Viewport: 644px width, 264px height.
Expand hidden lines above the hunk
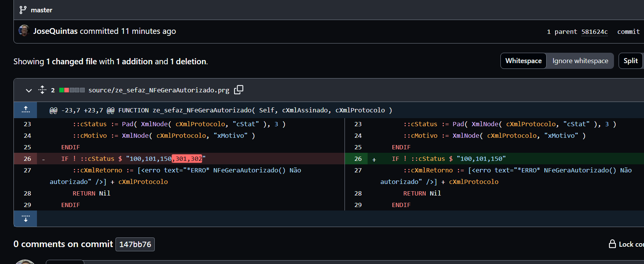point(26,110)
